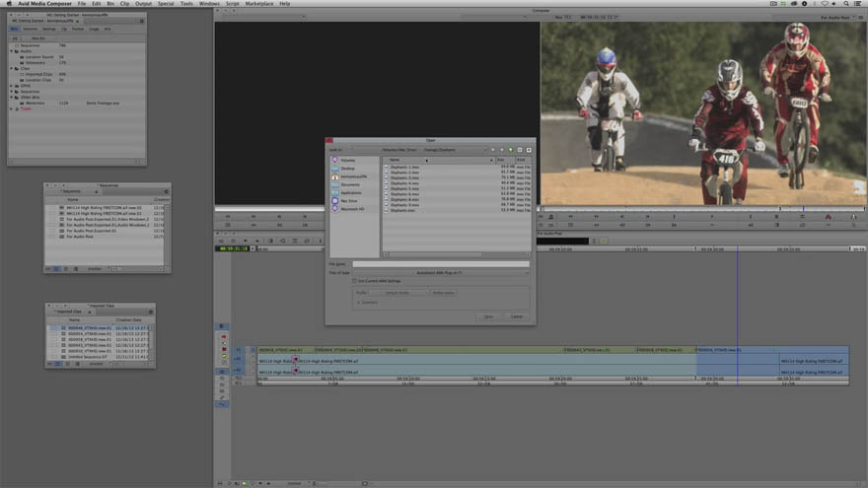
Task: Open the Marketplace menu
Action: tap(259, 3)
